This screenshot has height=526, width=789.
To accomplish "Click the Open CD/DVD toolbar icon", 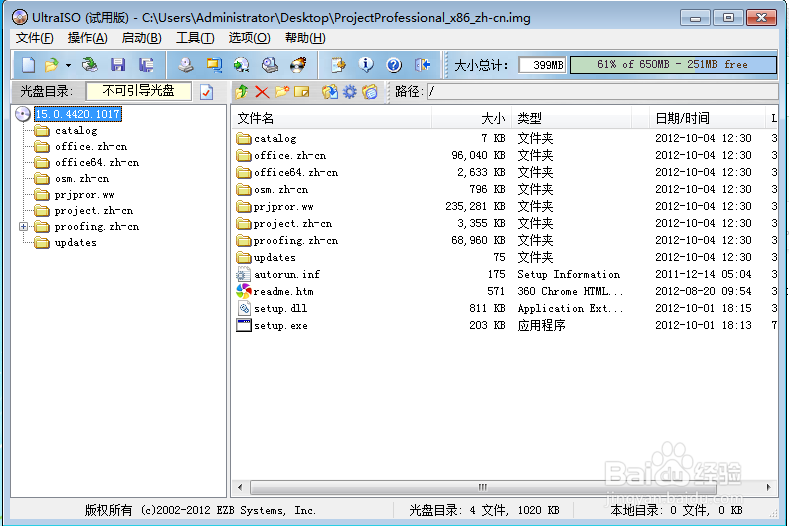I will tap(90, 65).
